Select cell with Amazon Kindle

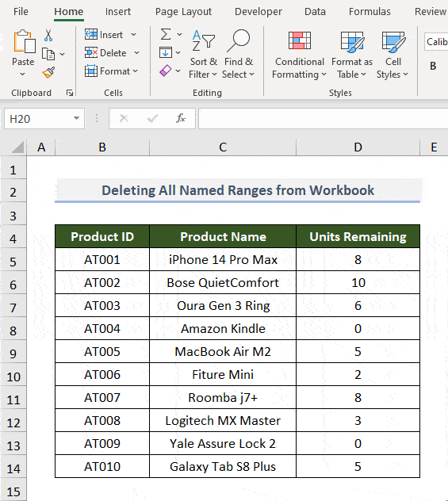(x=223, y=328)
